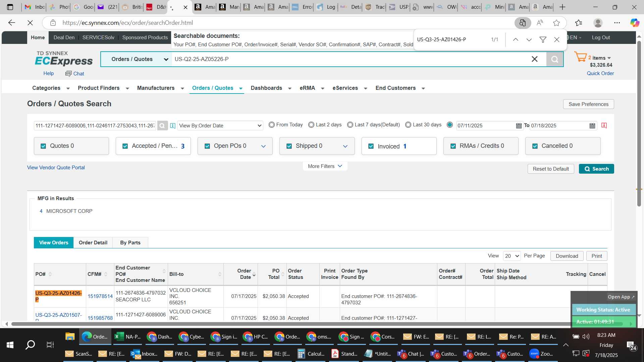Open browser Read aloud icon
This screenshot has width=644, height=362.
tap(540, 23)
